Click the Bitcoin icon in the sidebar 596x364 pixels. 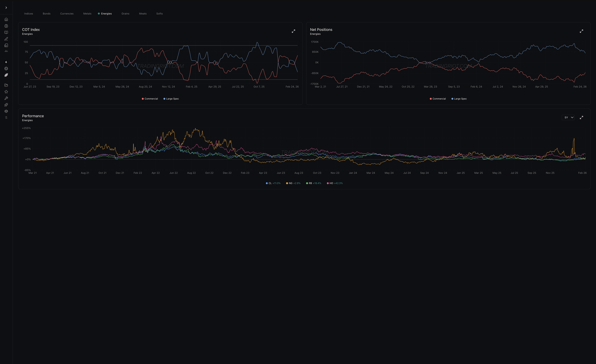pos(6,68)
